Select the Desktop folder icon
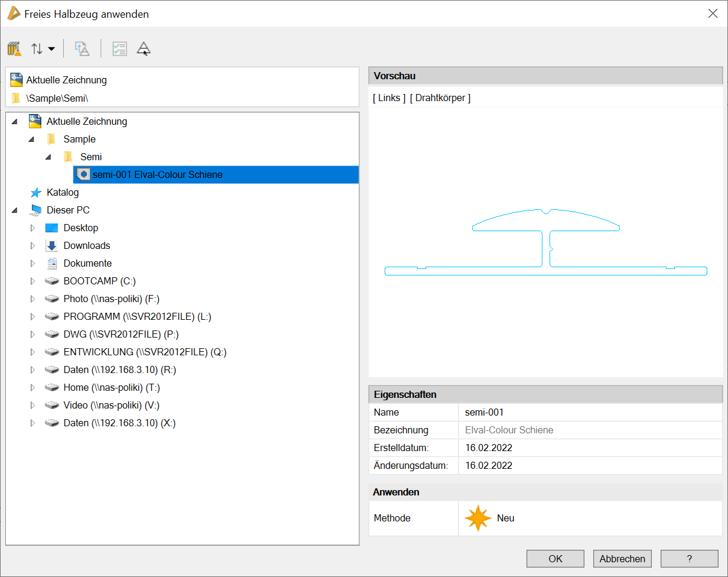 pos(52,228)
